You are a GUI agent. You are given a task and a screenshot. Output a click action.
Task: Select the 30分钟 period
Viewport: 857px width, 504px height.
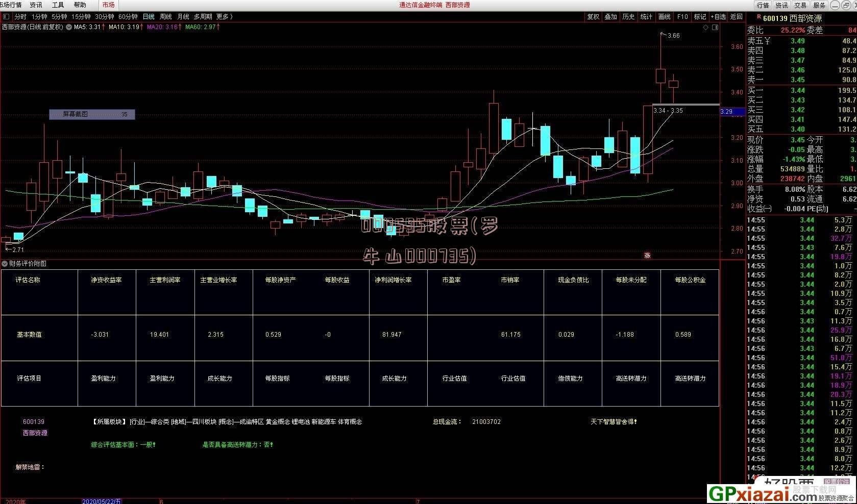[104, 17]
